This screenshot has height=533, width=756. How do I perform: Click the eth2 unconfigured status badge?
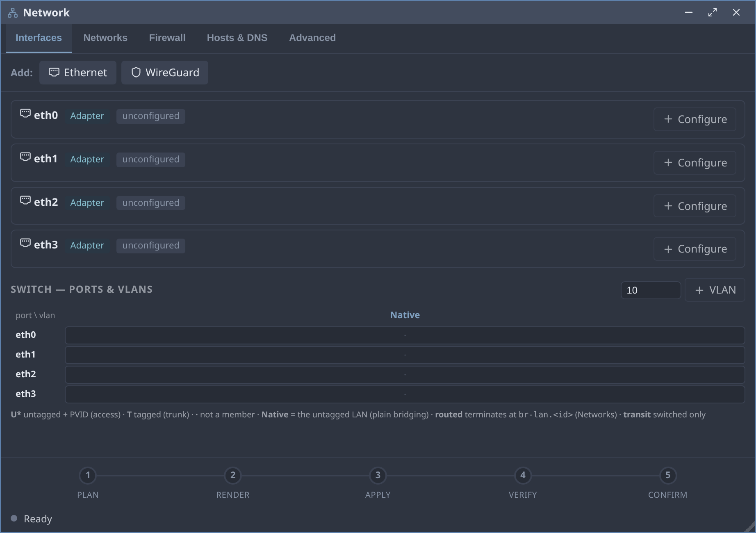coord(151,203)
